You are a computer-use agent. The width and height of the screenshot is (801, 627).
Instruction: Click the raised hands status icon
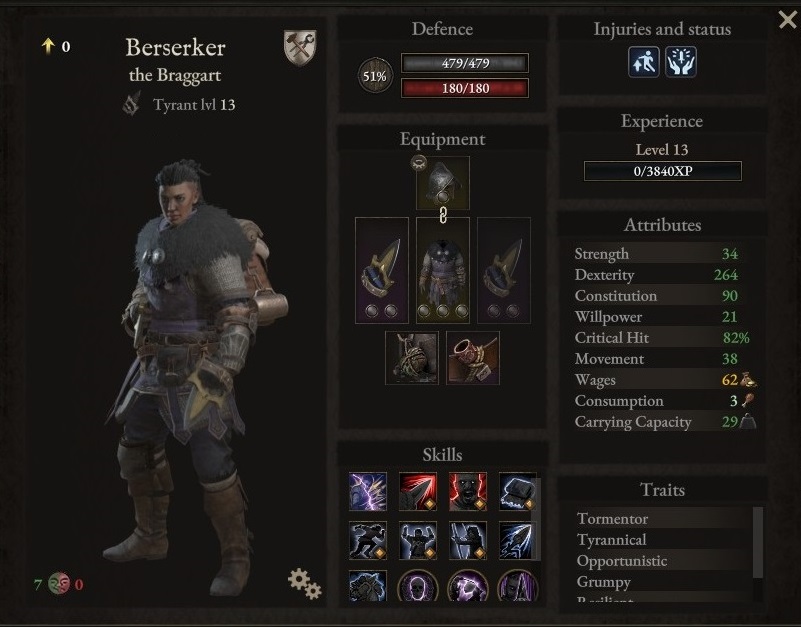pyautogui.click(x=681, y=62)
